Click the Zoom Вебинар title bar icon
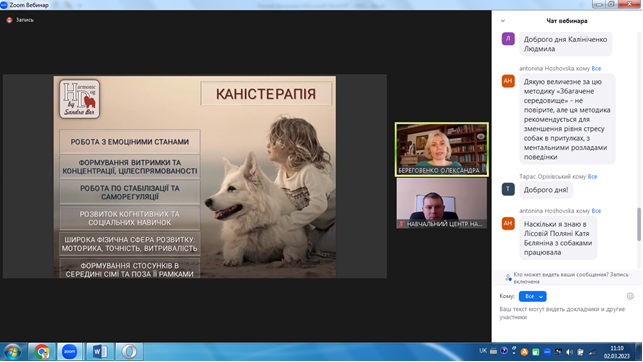Image resolution: width=643 pixels, height=362 pixels. tap(4, 5)
